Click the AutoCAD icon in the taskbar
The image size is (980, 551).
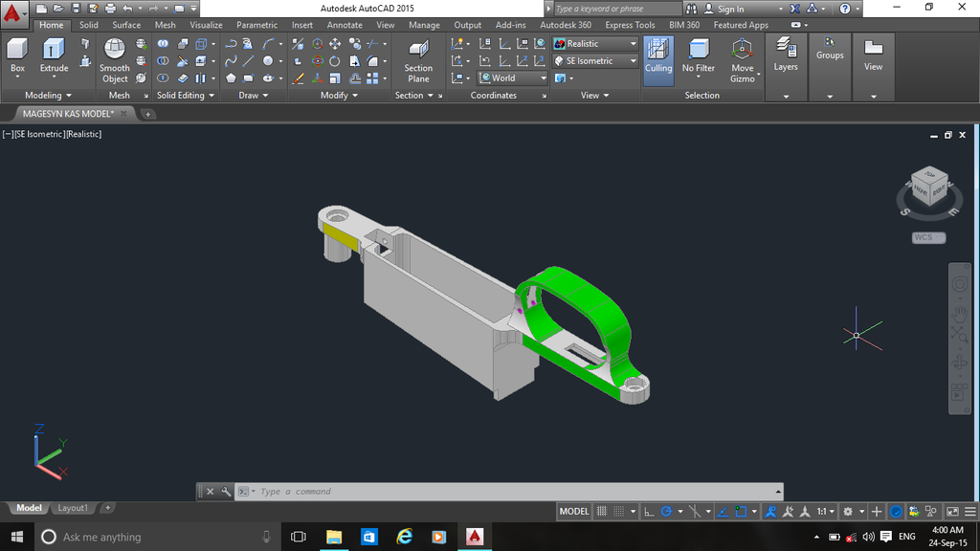475,537
